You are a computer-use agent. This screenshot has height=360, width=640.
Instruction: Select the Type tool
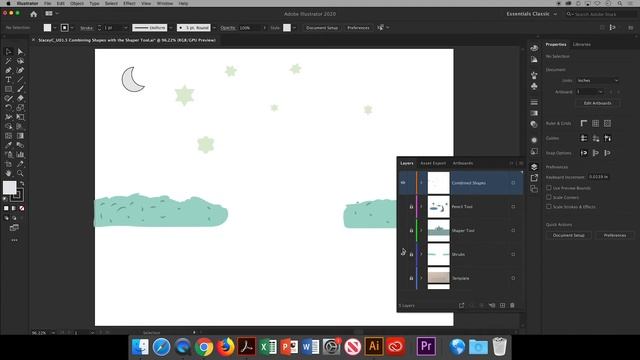(x=8, y=80)
